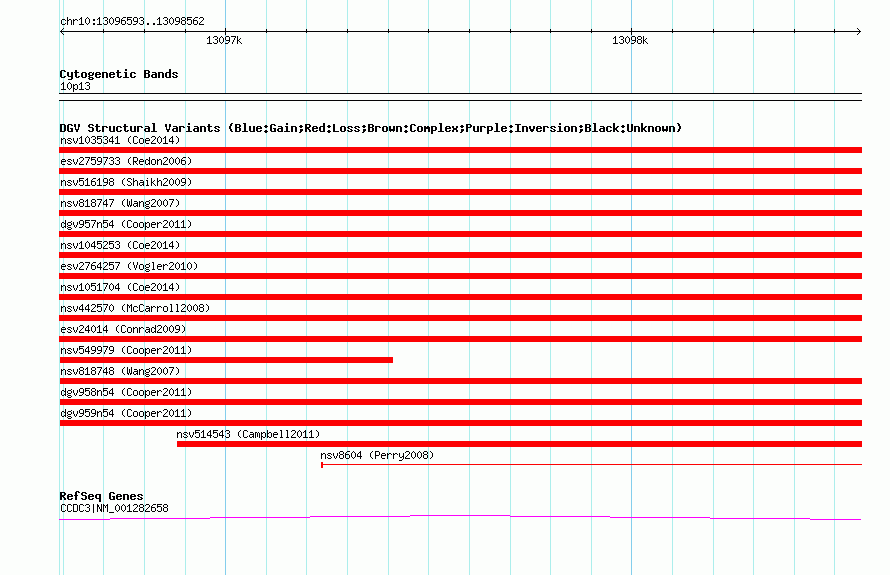Select the Cytogenetic Bands track title

(119, 74)
